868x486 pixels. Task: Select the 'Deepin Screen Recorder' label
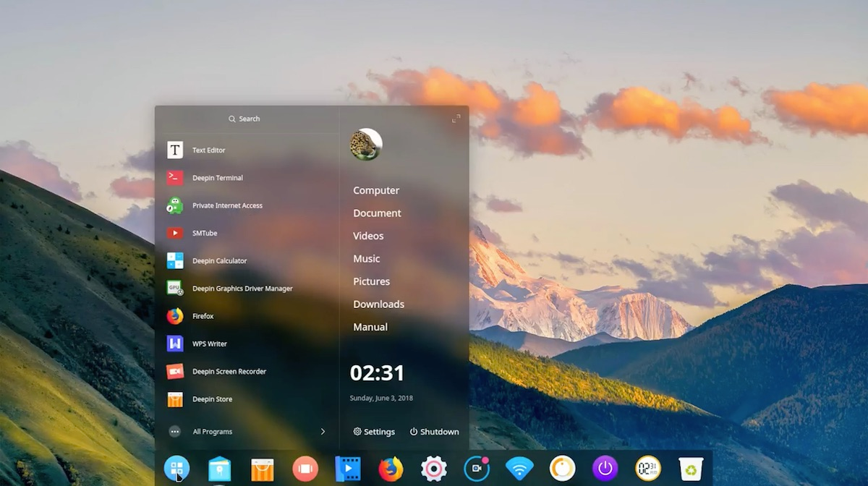pyautogui.click(x=229, y=372)
